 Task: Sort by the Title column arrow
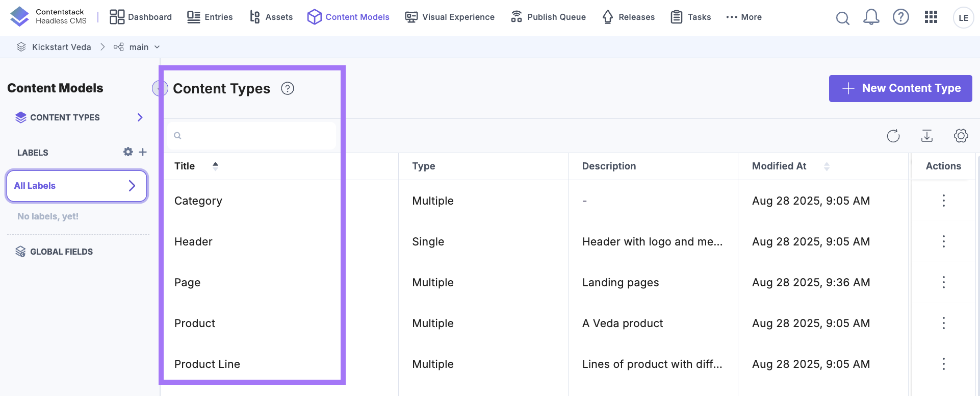pyautogui.click(x=215, y=166)
